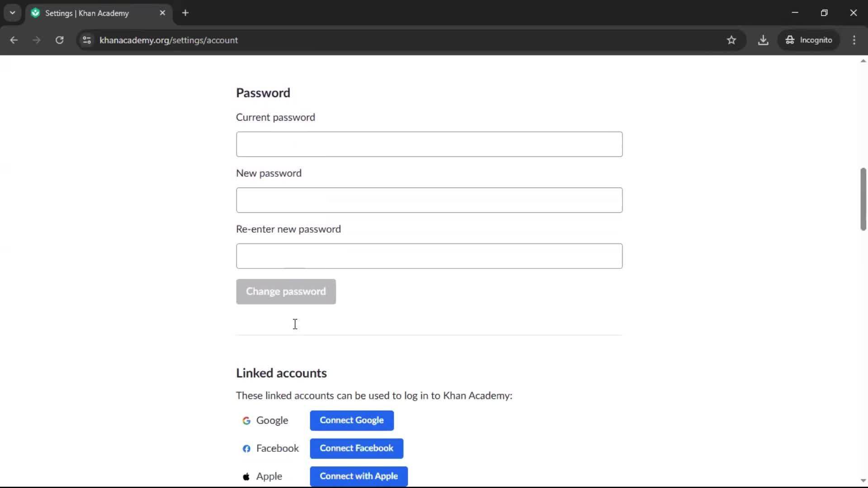Click the 'New password' label

[269, 173]
